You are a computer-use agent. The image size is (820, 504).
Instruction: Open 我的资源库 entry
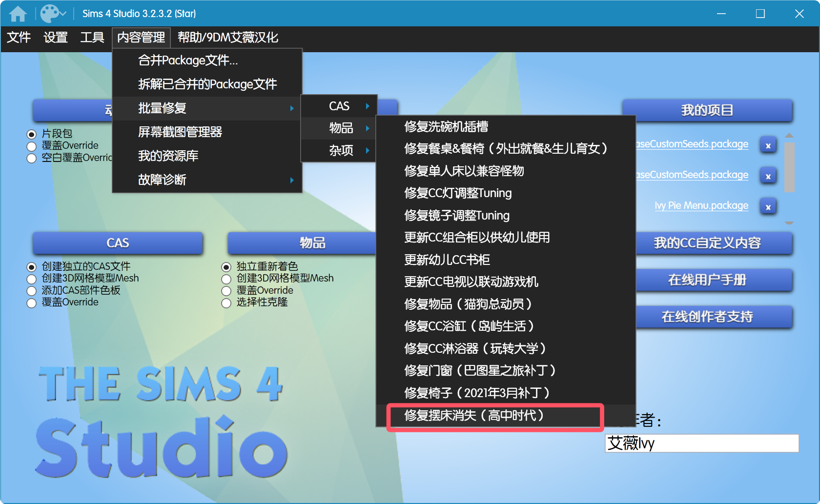(207, 156)
